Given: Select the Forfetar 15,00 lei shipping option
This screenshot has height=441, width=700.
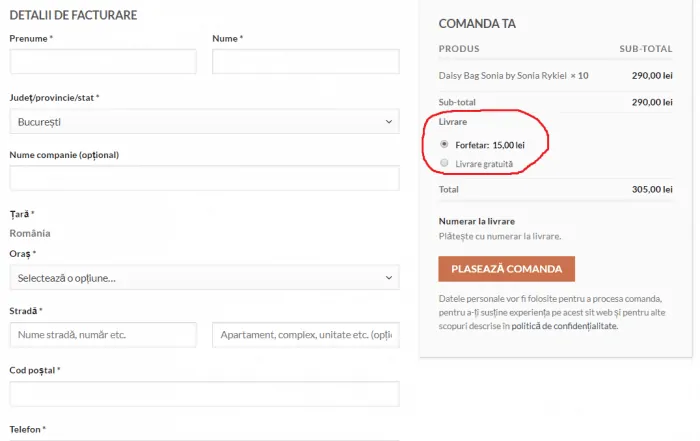Looking at the screenshot, I should 444,144.
